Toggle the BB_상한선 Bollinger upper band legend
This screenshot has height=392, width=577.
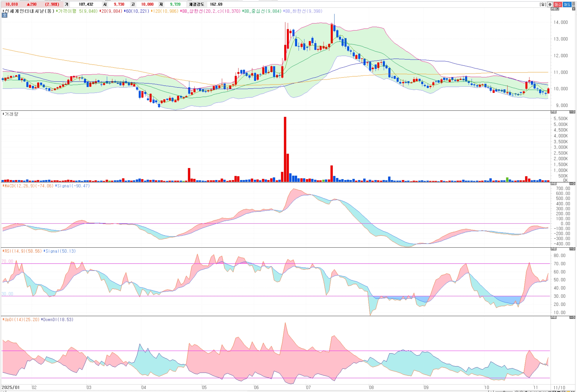tap(211, 11)
